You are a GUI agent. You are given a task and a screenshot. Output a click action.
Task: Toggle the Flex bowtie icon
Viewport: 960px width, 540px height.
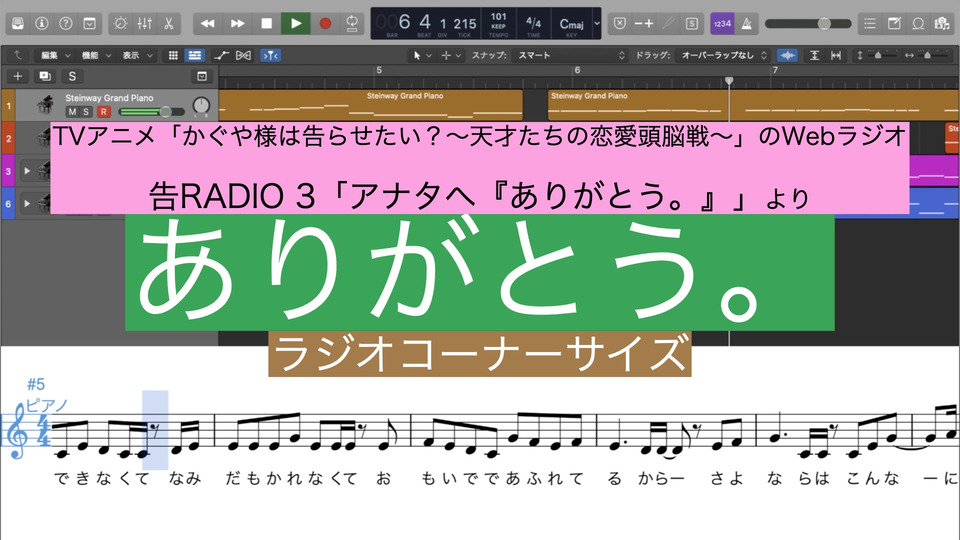tap(243, 55)
